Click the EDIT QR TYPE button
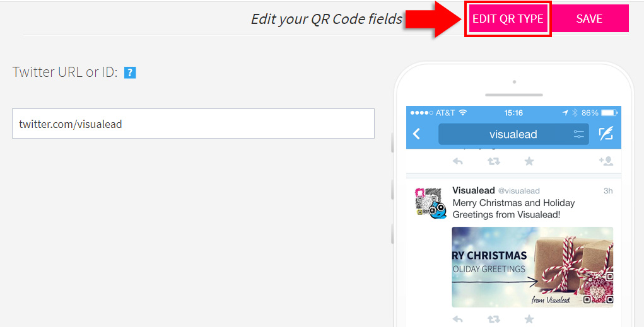The height and width of the screenshot is (327, 644). (508, 19)
